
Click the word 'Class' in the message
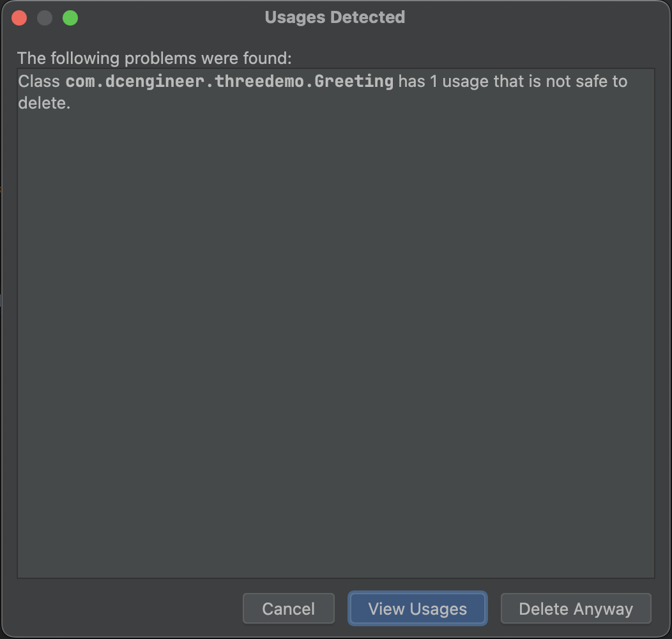(39, 82)
